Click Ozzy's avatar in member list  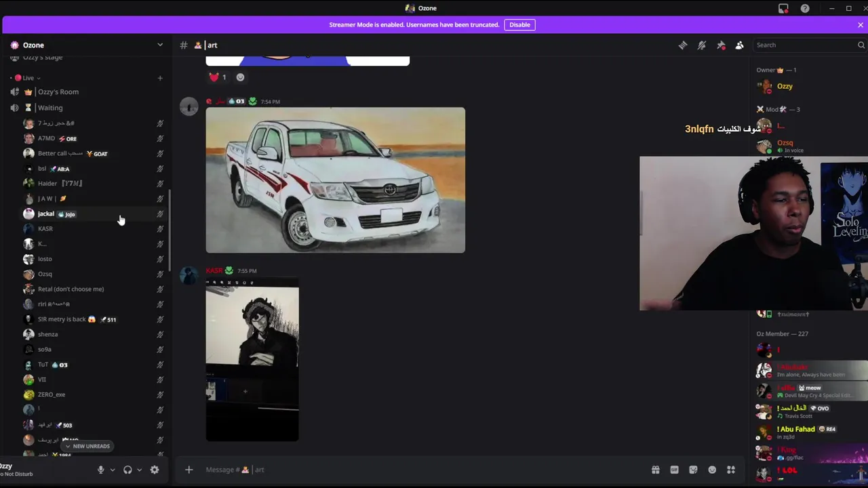tap(764, 86)
